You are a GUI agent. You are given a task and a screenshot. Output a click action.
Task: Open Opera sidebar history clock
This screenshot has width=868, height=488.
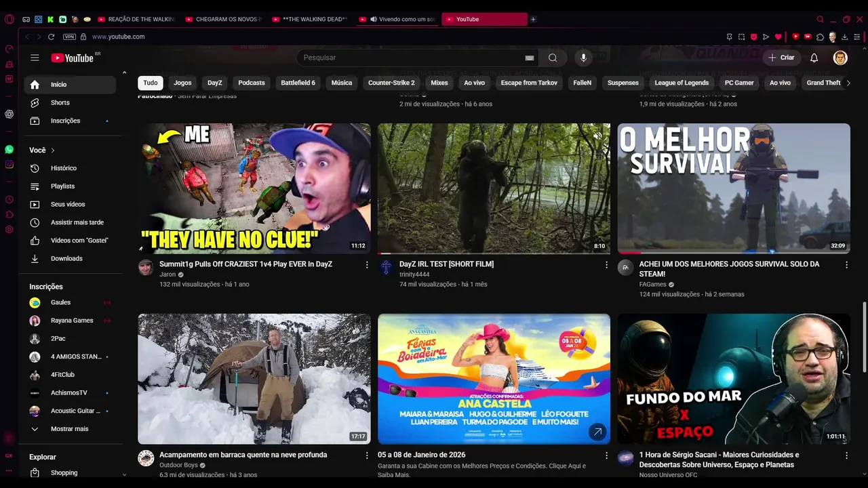(x=9, y=199)
